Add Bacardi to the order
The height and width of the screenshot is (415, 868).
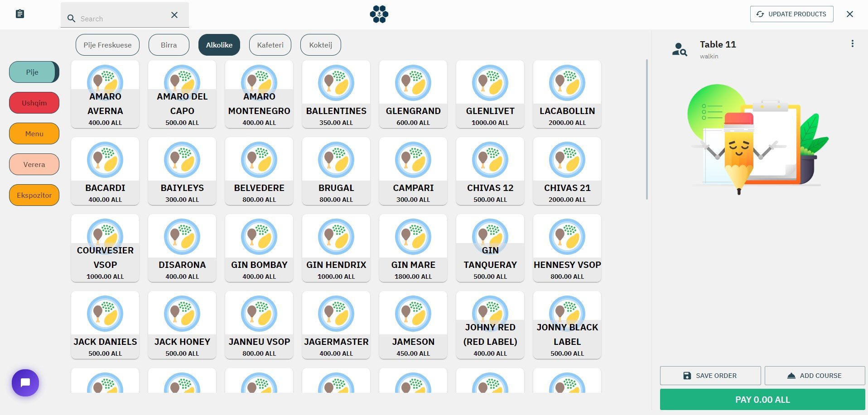pyautogui.click(x=105, y=171)
